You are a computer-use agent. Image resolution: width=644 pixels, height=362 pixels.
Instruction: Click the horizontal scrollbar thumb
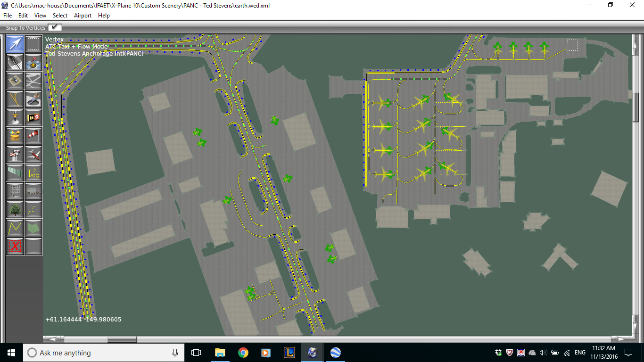(122, 339)
